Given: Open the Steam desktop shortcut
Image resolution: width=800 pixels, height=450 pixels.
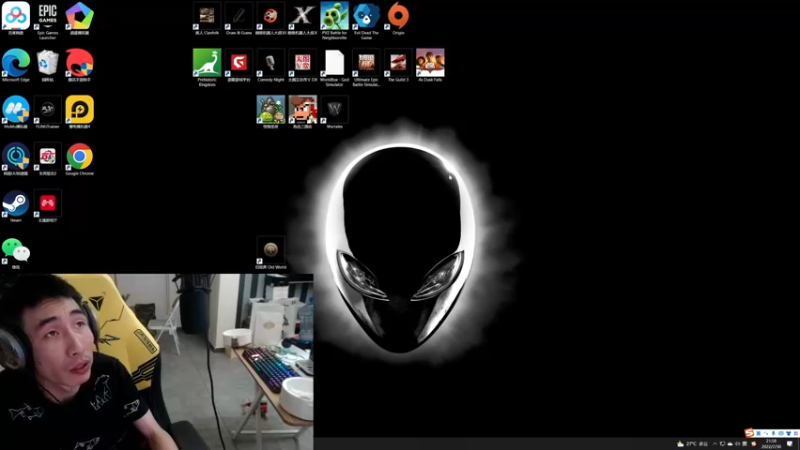Looking at the screenshot, I should coord(16,204).
